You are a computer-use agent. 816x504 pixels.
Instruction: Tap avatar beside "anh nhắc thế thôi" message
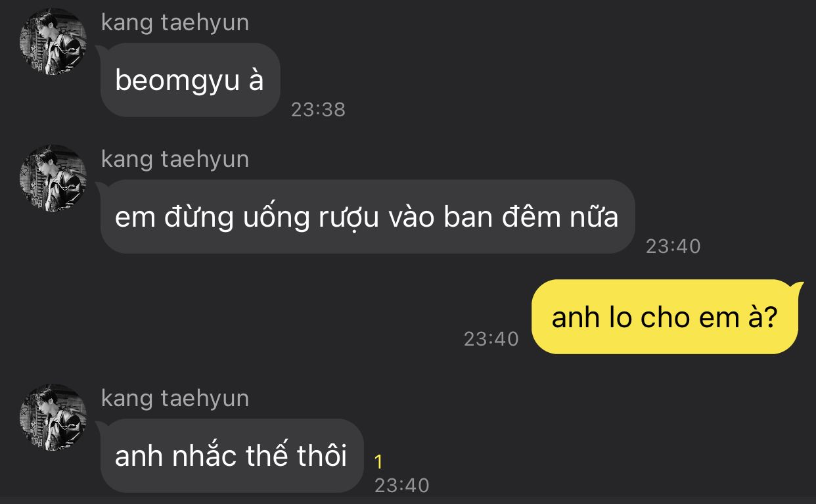tap(53, 417)
